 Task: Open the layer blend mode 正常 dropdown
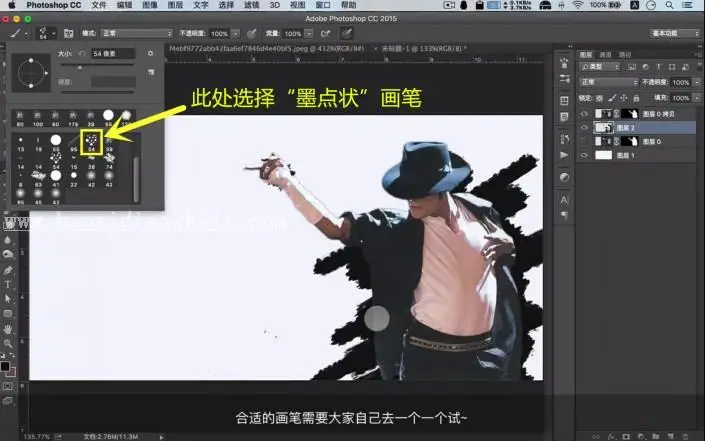pos(609,82)
